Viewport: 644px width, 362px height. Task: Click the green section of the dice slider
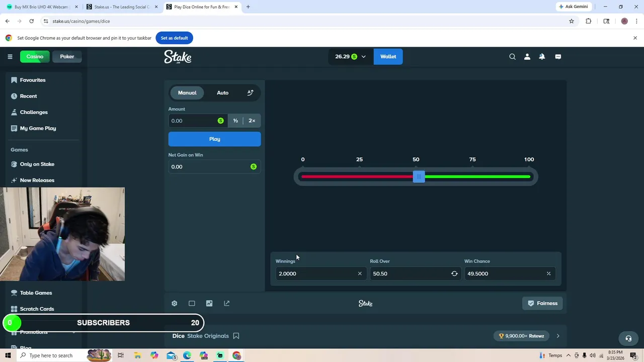[x=477, y=176]
